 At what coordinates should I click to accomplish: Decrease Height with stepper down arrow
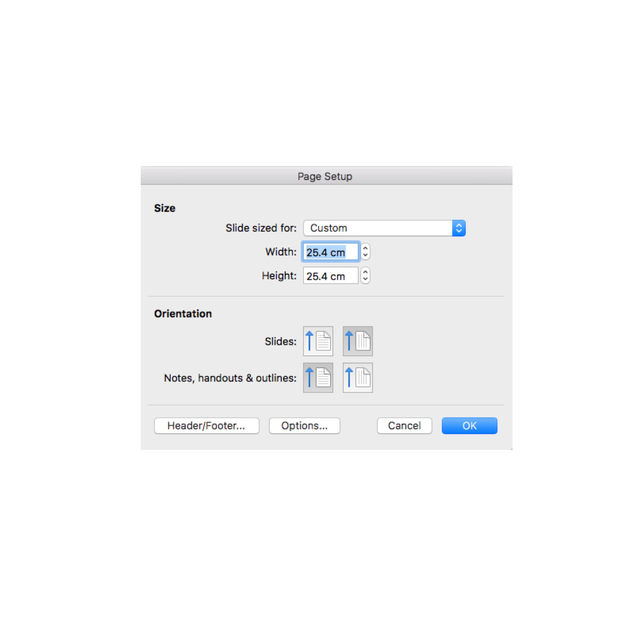365,279
